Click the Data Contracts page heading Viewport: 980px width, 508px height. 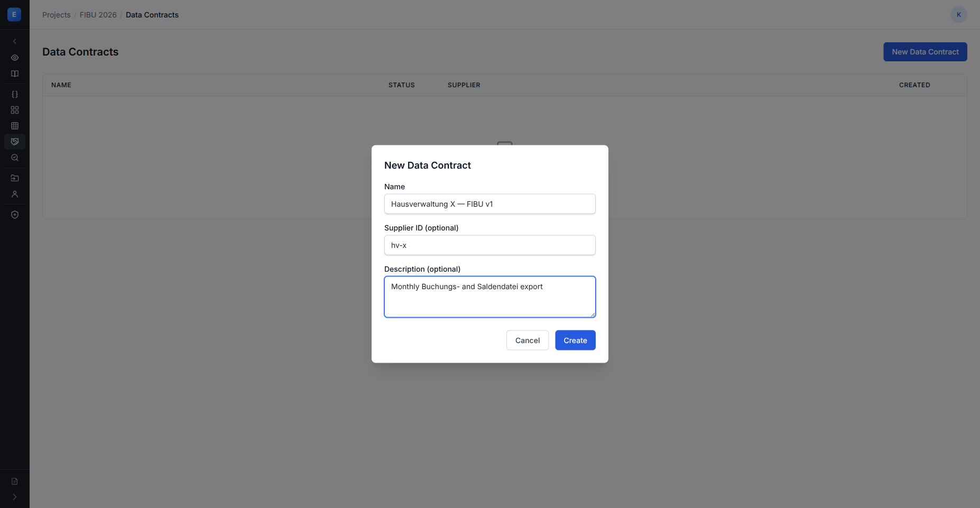pos(80,52)
